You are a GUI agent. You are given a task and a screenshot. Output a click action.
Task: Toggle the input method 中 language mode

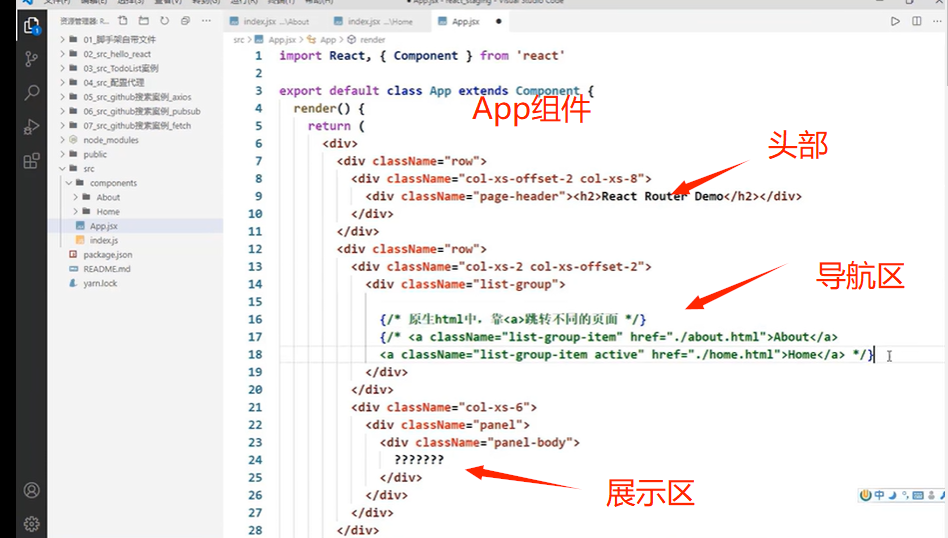[879, 495]
